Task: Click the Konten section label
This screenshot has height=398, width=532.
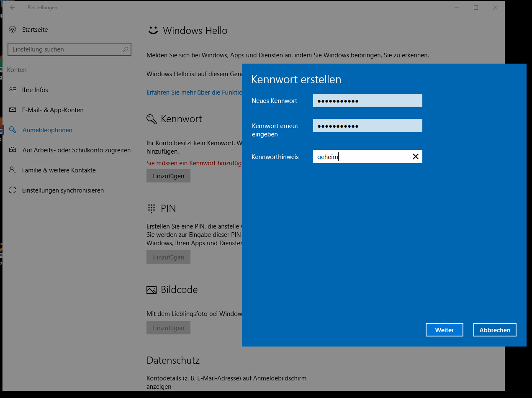Action: tap(17, 70)
